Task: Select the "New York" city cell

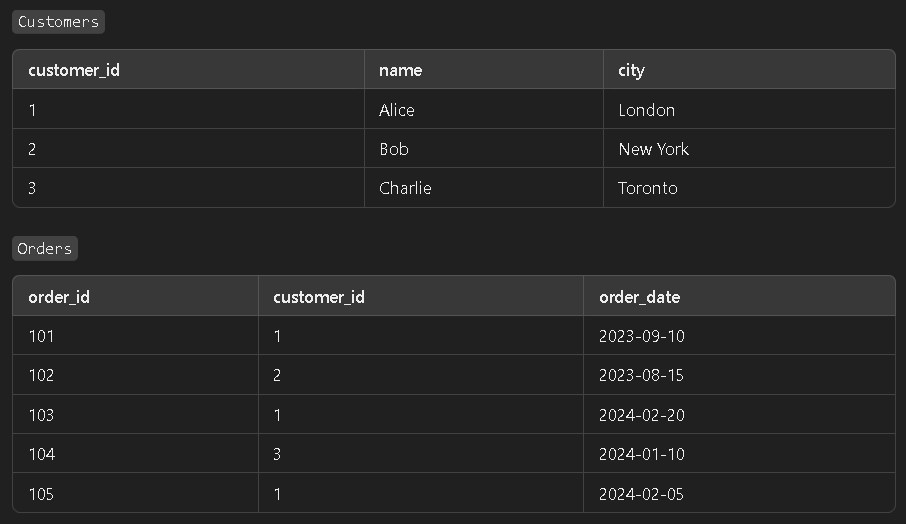Action: pyautogui.click(x=749, y=148)
